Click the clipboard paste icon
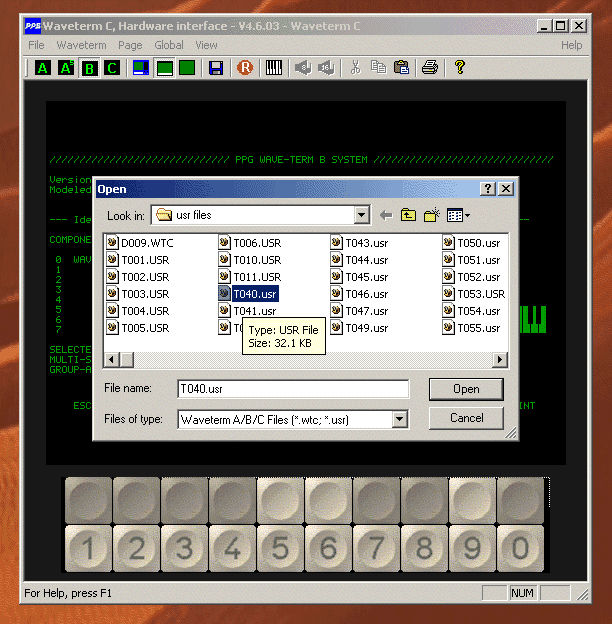The height and width of the screenshot is (624, 612). (402, 67)
